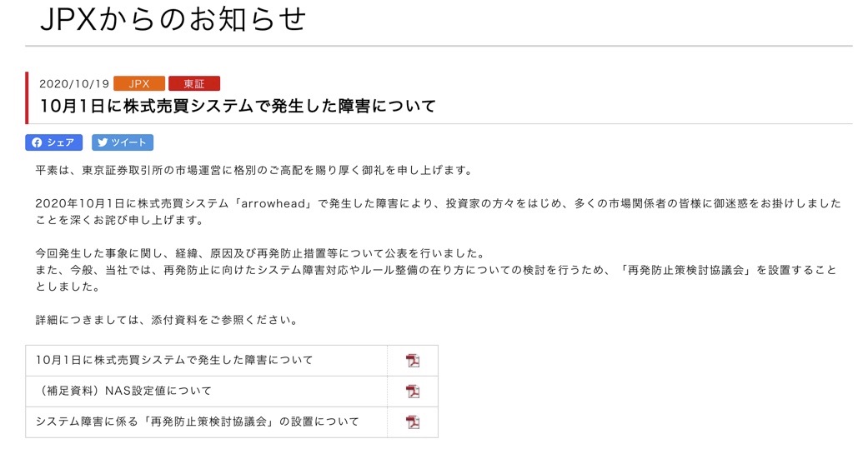Open the （補足資料）NAS設定値について link
868x449 pixels.
123,392
